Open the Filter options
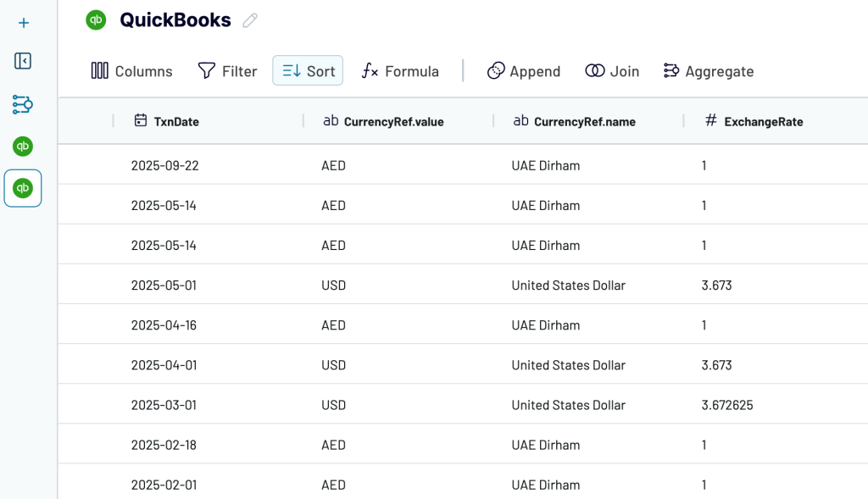 click(x=227, y=70)
